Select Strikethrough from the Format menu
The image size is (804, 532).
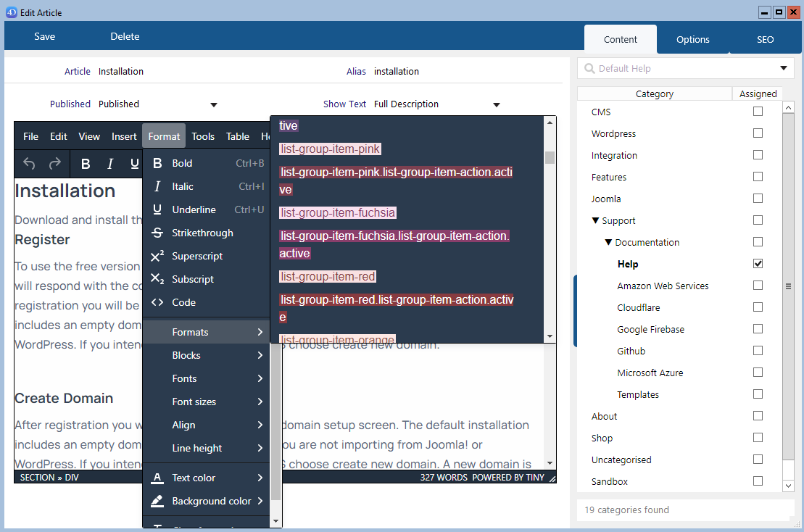point(202,233)
